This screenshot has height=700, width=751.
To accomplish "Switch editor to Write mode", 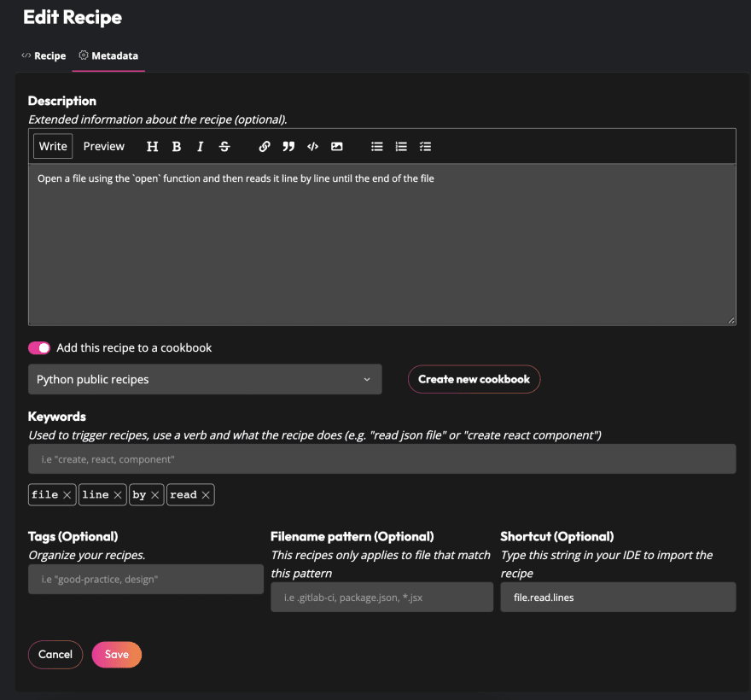I will [53, 146].
